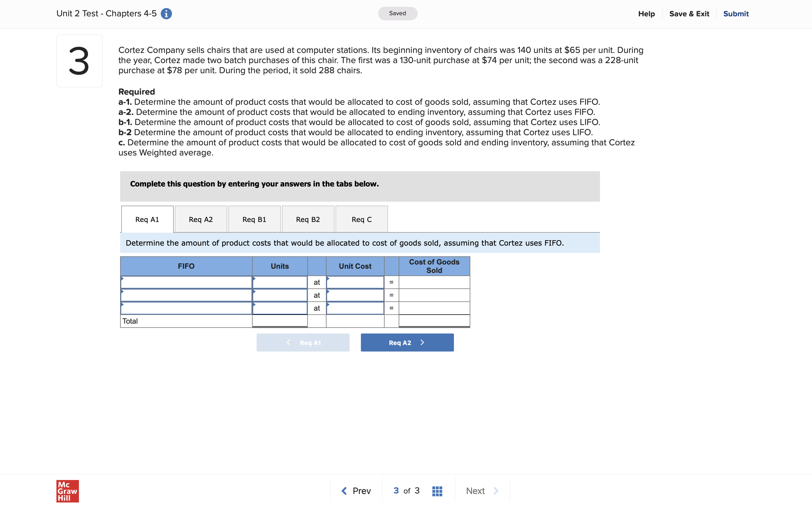Open the Req B2 tab
The image size is (812, 507).
click(308, 219)
